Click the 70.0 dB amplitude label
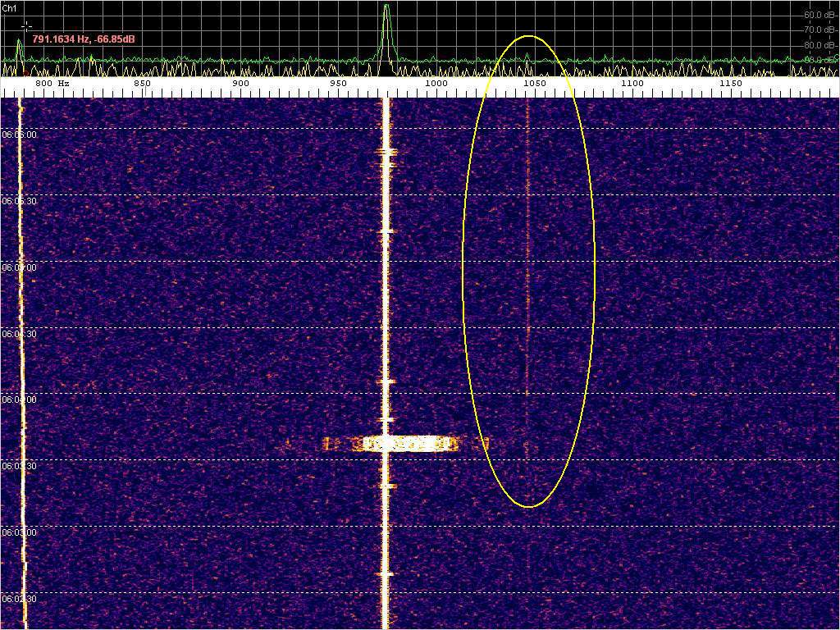This screenshot has width=840, height=630. tap(820, 30)
